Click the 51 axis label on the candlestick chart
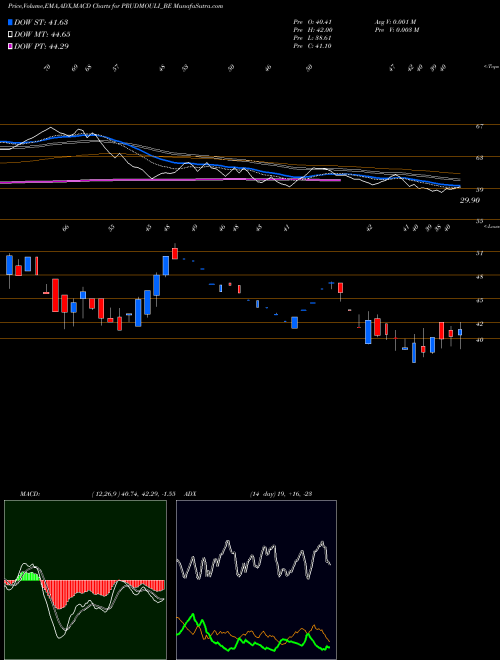Image resolution: width=500 pixels, height=660 pixels. [x=479, y=253]
